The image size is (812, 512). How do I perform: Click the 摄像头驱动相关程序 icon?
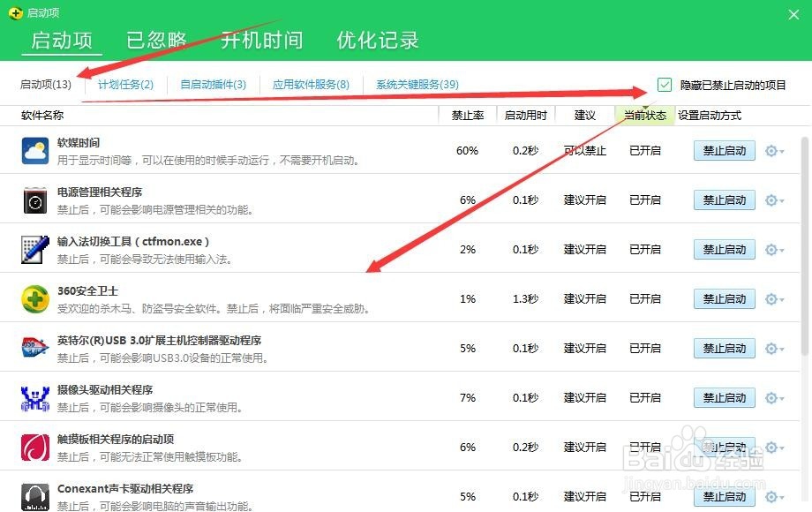tap(35, 398)
